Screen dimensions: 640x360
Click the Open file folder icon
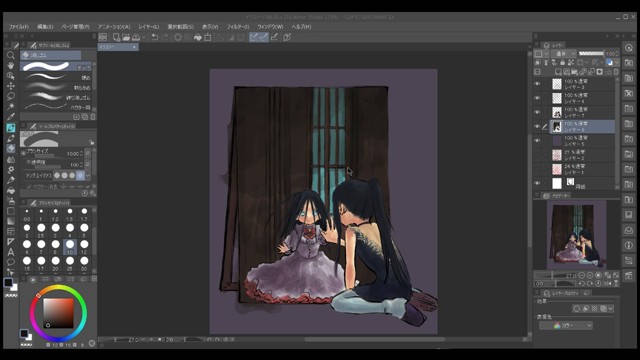[126, 37]
